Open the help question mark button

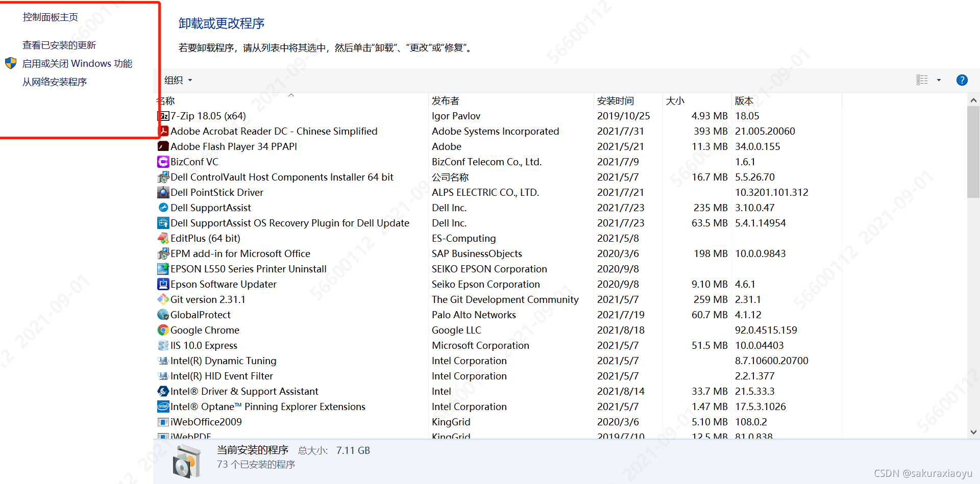click(x=962, y=80)
